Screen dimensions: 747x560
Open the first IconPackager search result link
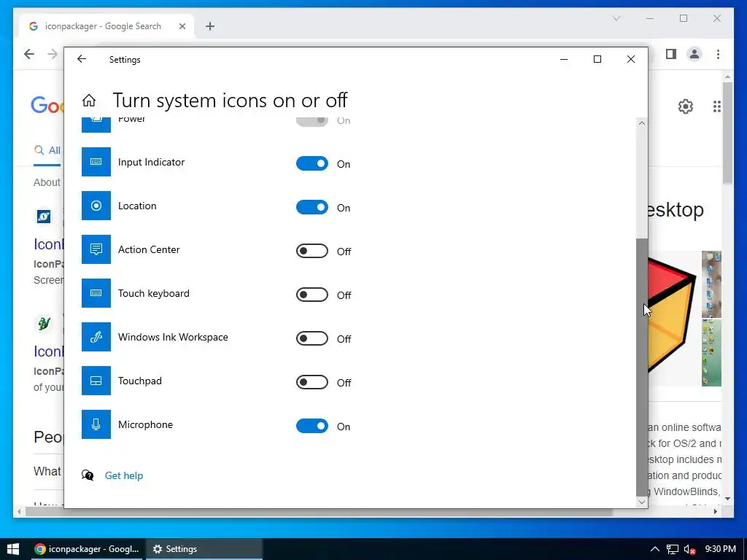point(49,244)
